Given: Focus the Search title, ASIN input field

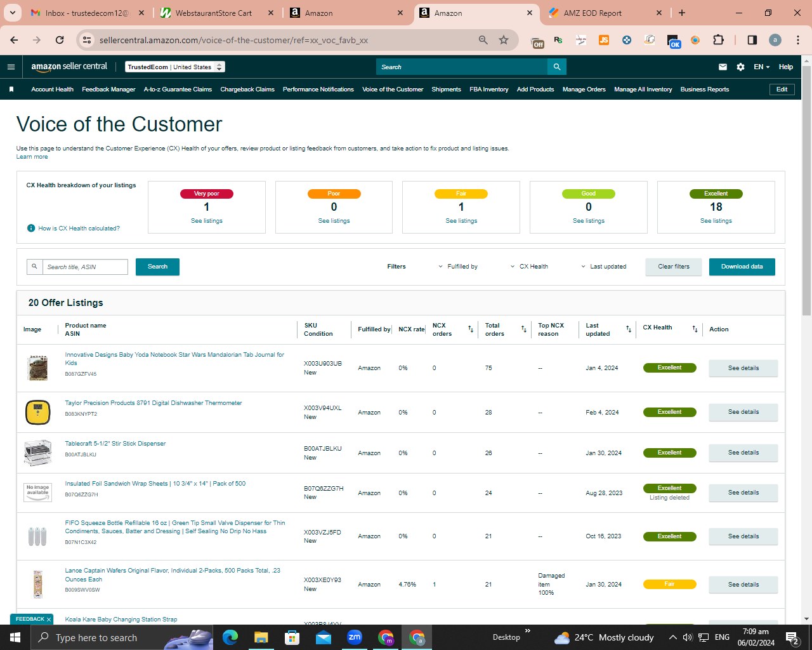Looking at the screenshot, I should coord(85,267).
